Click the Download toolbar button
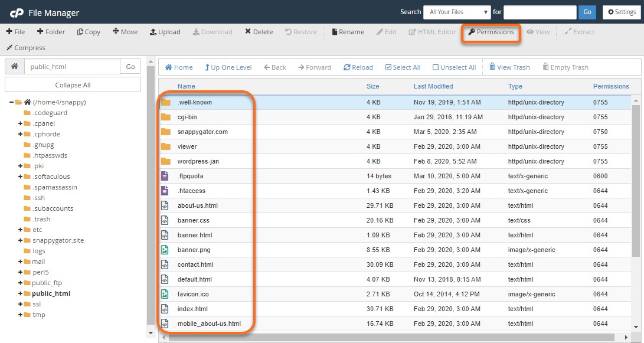 point(213,32)
